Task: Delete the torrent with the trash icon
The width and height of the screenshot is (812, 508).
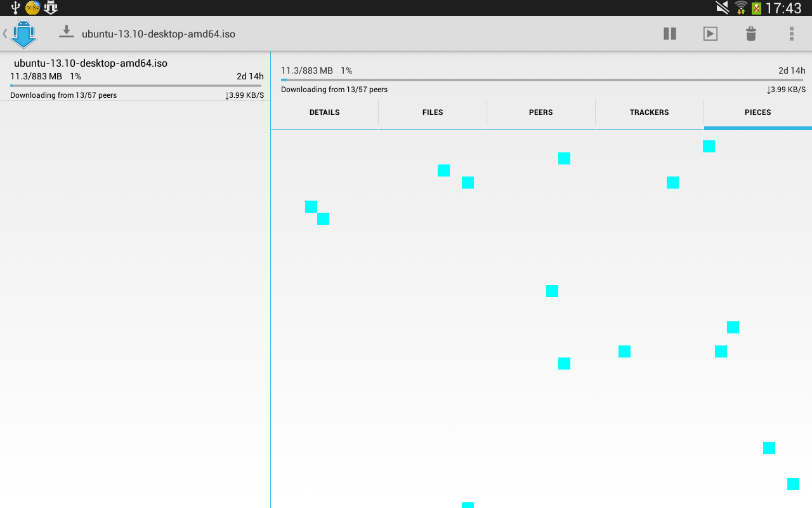Action: click(x=751, y=34)
